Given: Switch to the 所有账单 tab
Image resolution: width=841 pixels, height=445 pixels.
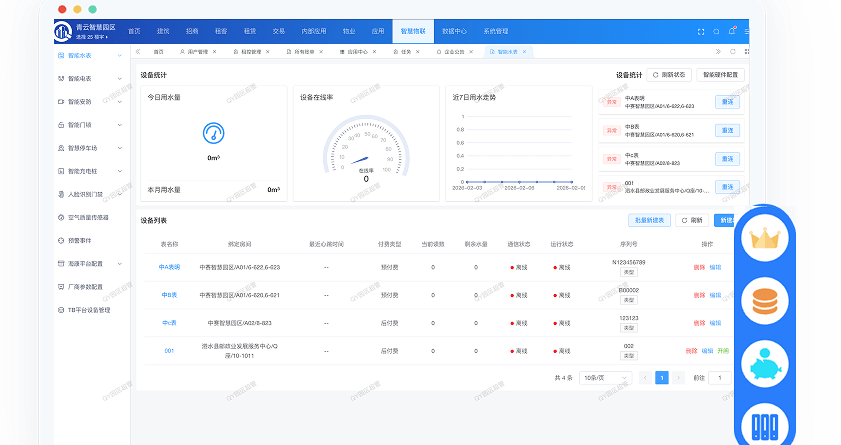Looking at the screenshot, I should [x=304, y=51].
